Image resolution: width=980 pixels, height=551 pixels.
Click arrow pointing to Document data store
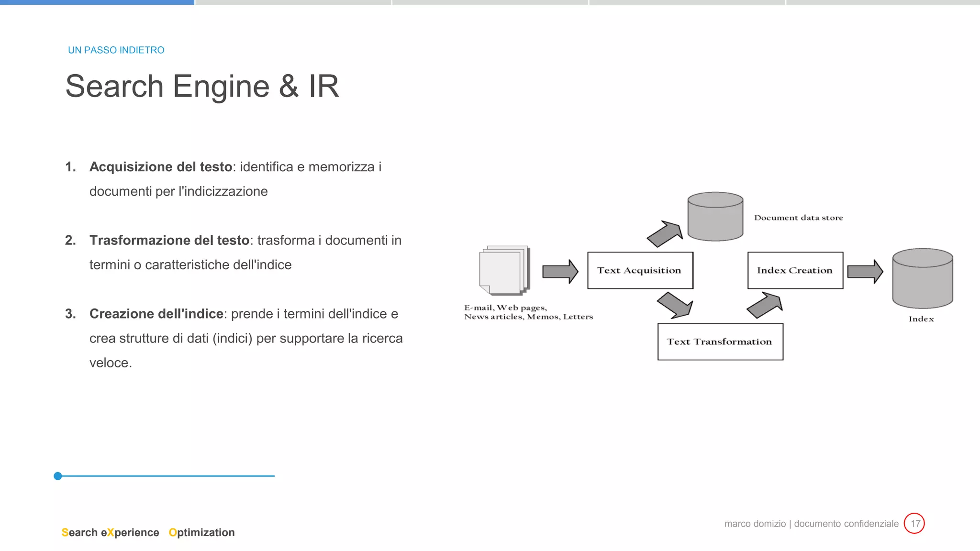[665, 234]
